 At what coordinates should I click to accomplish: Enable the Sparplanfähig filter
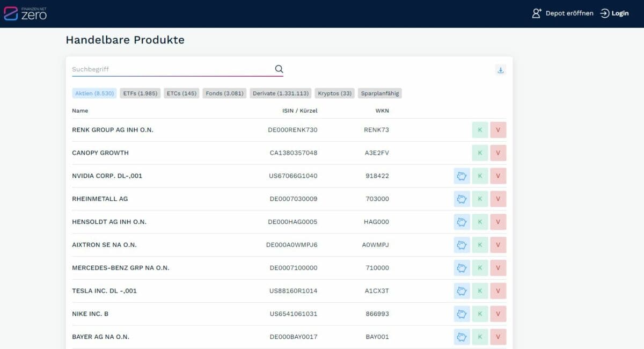(380, 93)
